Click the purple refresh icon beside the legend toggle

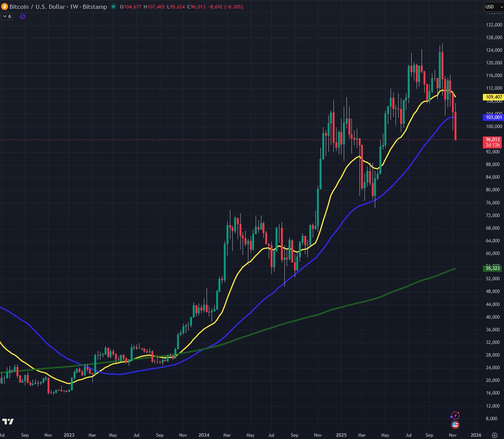(23, 16)
